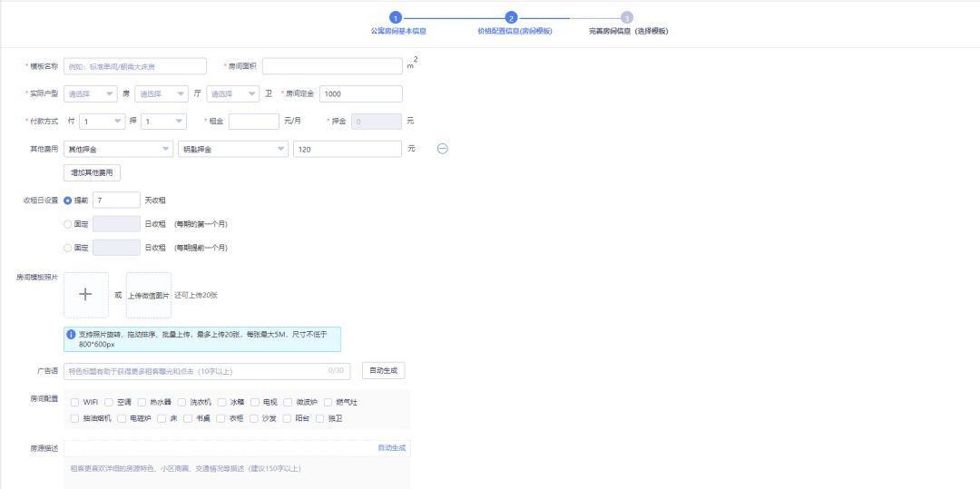Image resolution: width=980 pixels, height=489 pixels.
Task: Click the 固定 day field for 每期的第一个月
Action: [x=116, y=223]
